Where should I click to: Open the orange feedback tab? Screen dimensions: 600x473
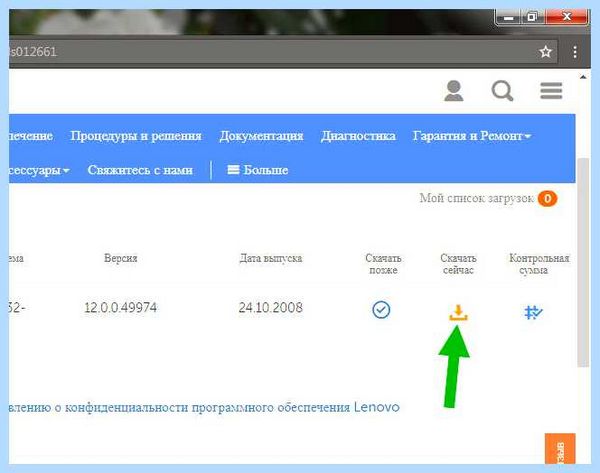click(x=560, y=449)
